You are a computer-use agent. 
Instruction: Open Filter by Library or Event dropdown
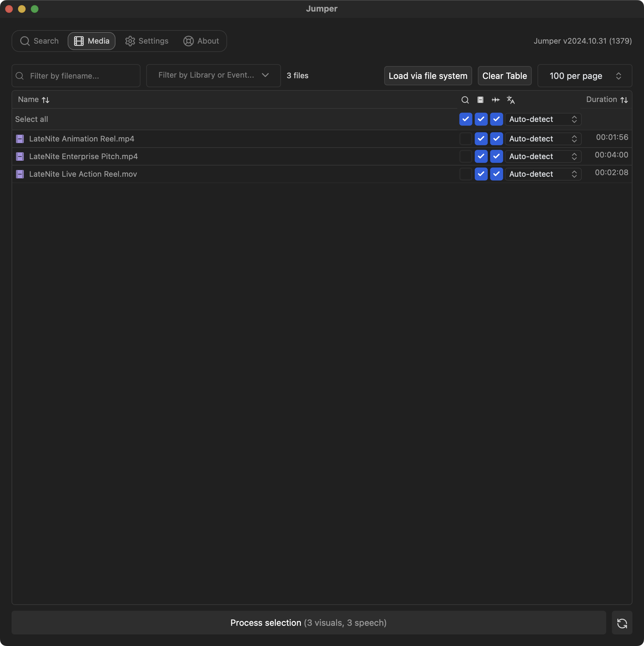pyautogui.click(x=213, y=76)
